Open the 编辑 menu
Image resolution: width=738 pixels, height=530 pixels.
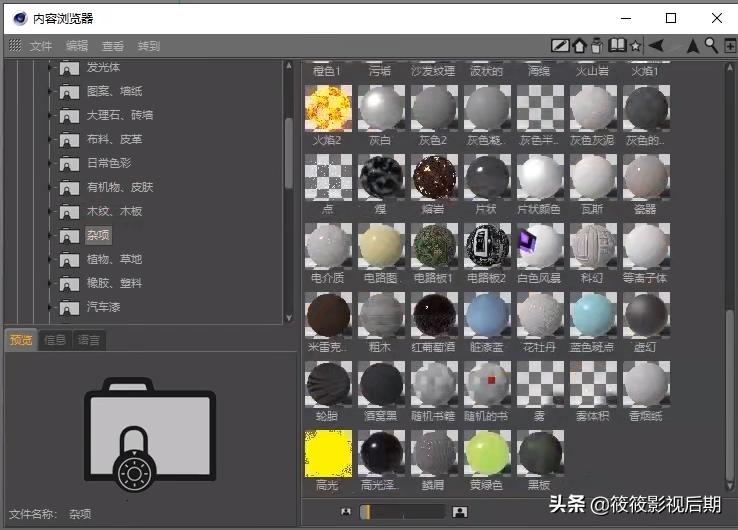(77, 46)
